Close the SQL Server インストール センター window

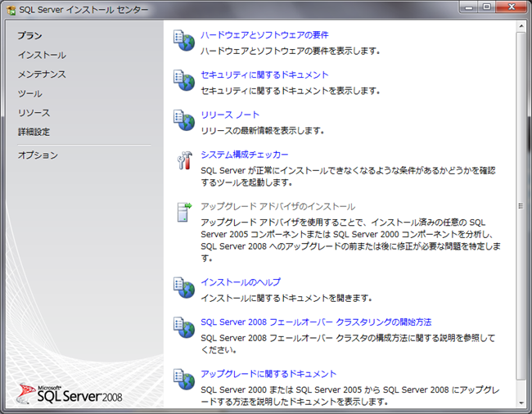[512, 7]
